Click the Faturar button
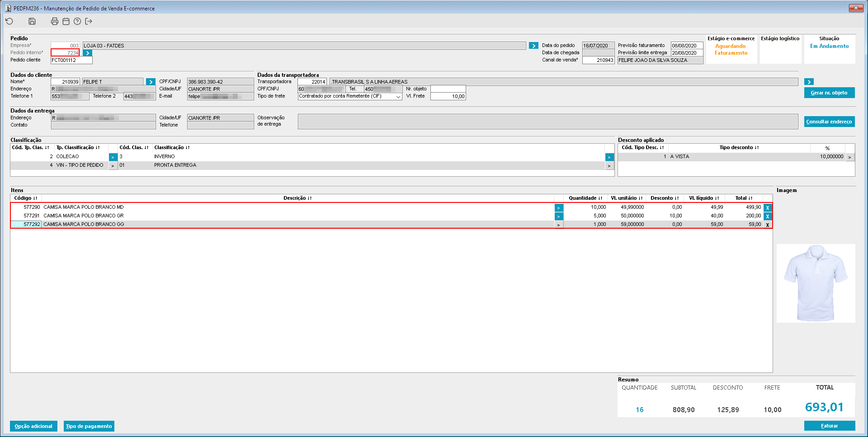 (x=829, y=426)
